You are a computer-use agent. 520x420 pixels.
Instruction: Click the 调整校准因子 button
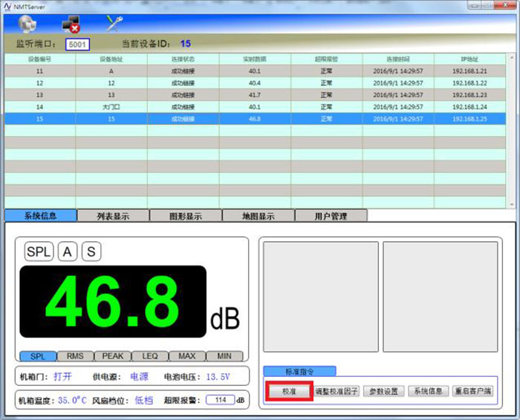click(x=337, y=391)
